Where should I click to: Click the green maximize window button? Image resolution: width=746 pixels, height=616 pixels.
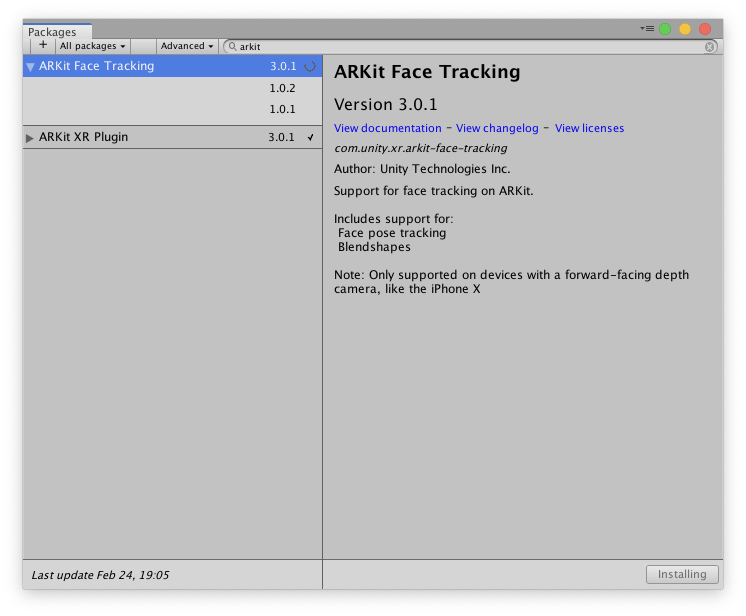pyautogui.click(x=665, y=29)
